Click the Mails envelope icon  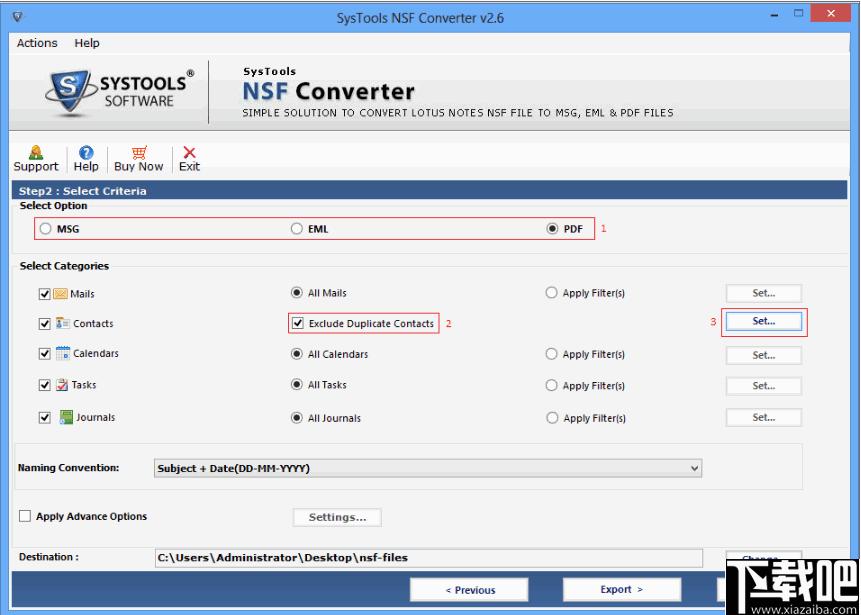pyautogui.click(x=60, y=294)
